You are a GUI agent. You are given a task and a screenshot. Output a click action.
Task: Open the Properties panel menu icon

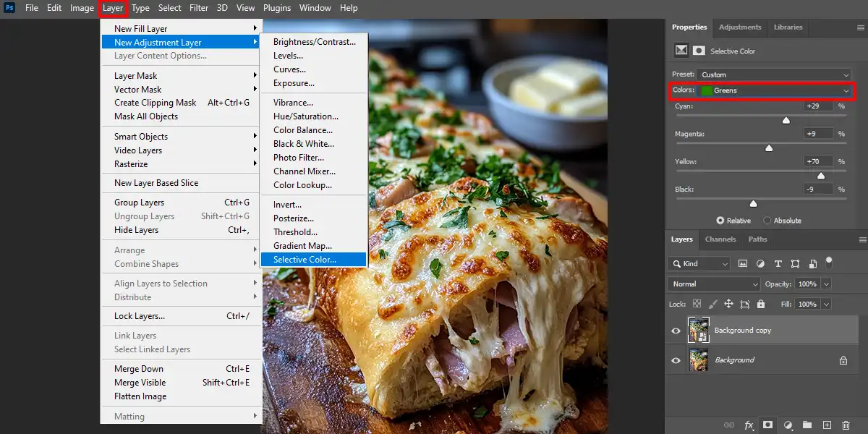point(862,27)
